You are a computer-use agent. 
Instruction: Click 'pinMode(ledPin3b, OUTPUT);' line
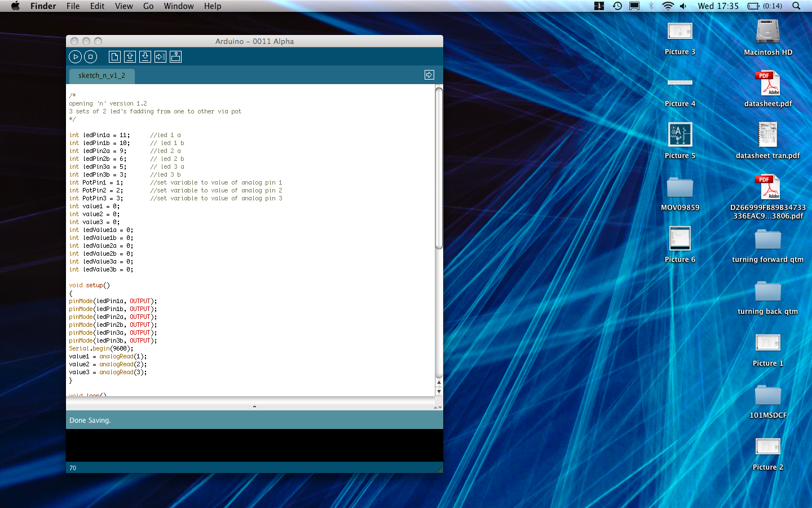pyautogui.click(x=113, y=341)
